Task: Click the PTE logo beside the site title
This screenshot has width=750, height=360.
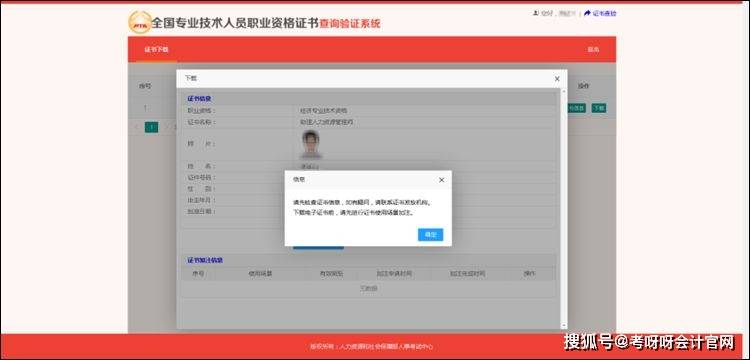Action: tap(140, 22)
